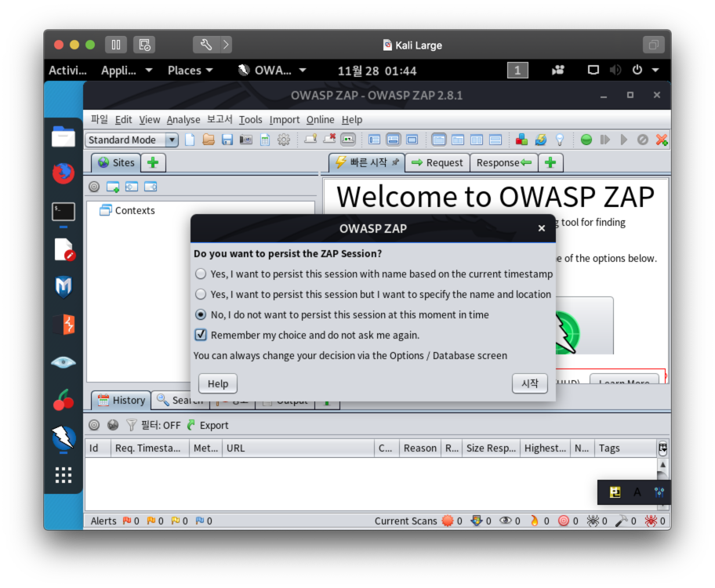This screenshot has height=588, width=715.
Task: Click the Snapshot Session camera icon
Action: [x=246, y=140]
